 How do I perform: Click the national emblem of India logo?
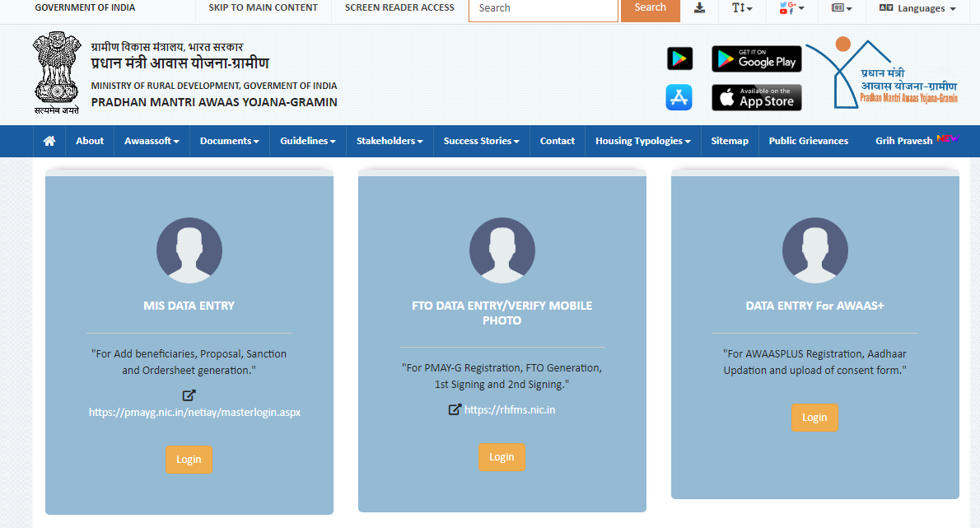[57, 73]
